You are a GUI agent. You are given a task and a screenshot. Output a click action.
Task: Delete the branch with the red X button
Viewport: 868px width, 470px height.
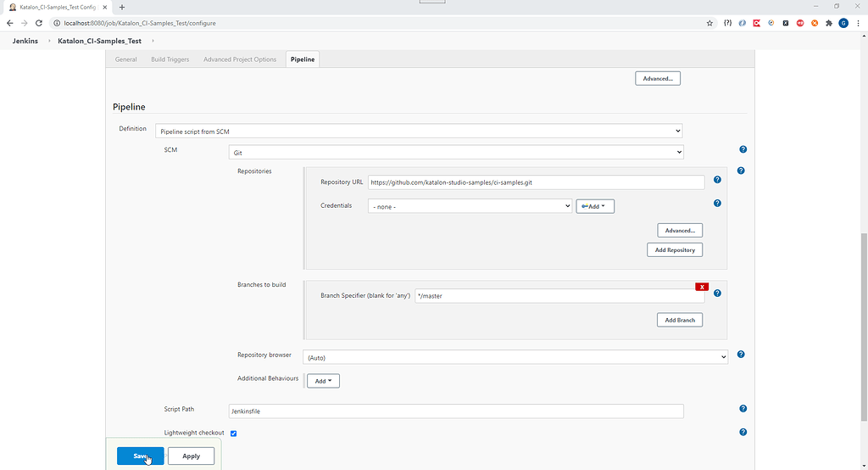coord(702,287)
